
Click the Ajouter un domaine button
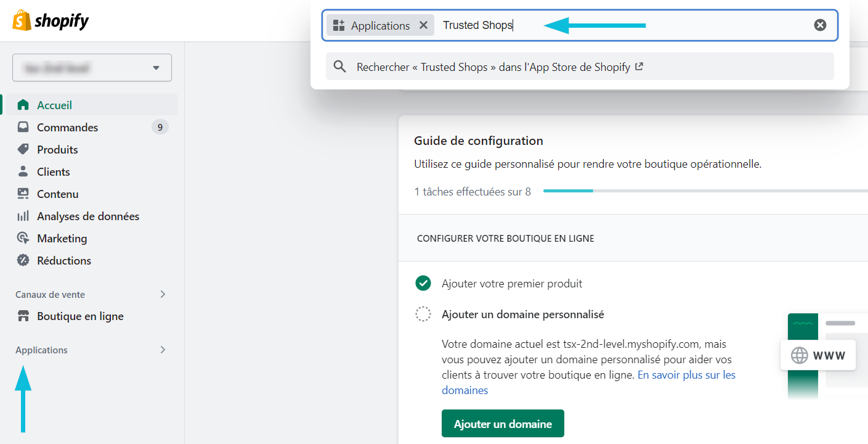[x=503, y=424]
